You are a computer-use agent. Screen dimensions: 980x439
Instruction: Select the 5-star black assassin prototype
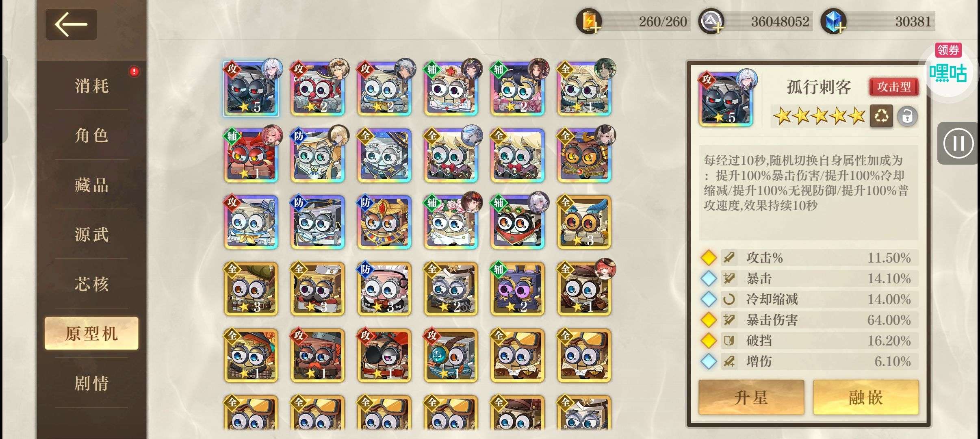(x=251, y=89)
